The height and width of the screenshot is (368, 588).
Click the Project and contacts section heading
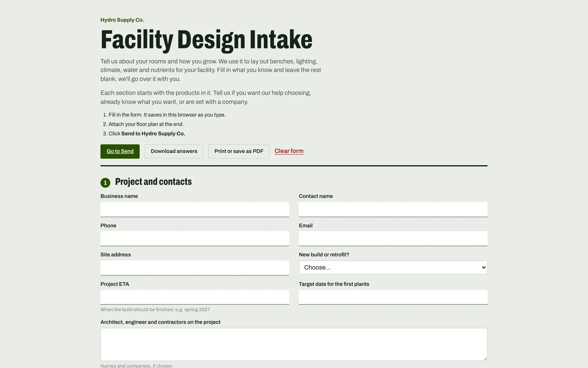point(153,182)
